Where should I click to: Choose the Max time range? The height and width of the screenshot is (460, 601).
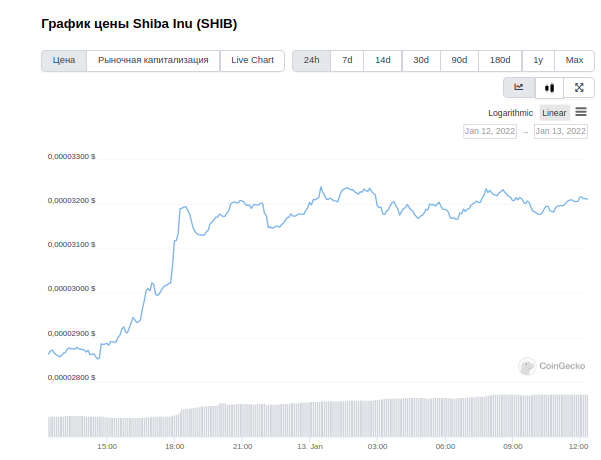coord(574,61)
